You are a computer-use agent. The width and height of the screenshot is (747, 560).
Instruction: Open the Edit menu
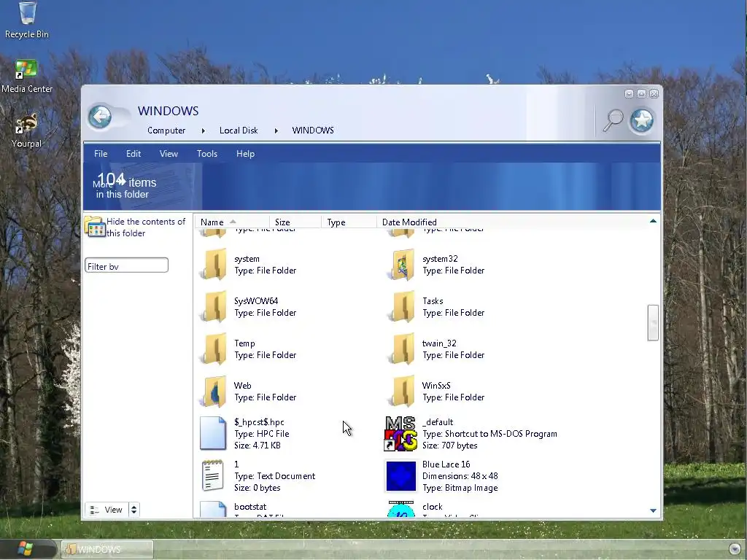click(x=133, y=154)
